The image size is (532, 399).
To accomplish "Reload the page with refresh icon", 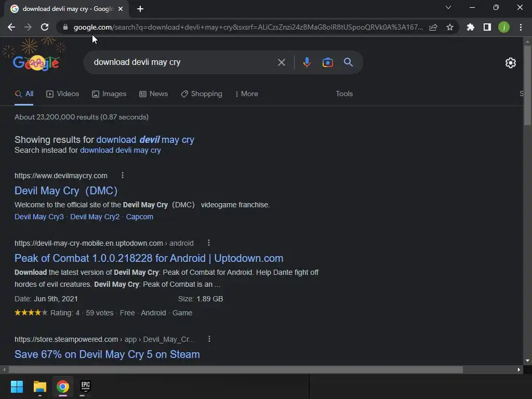I will (45, 27).
